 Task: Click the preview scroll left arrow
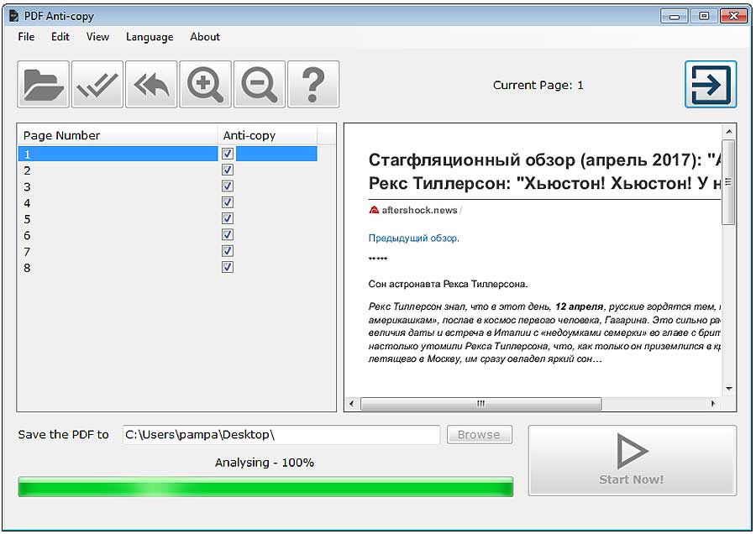click(x=351, y=403)
